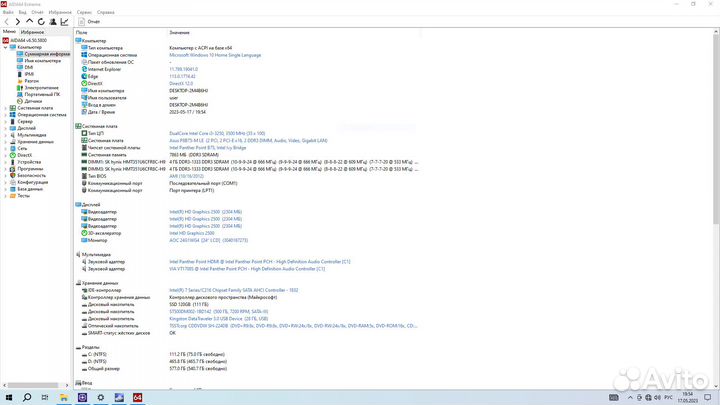
Task: Open the Отчёт menu in the menu bar
Action: point(37,12)
